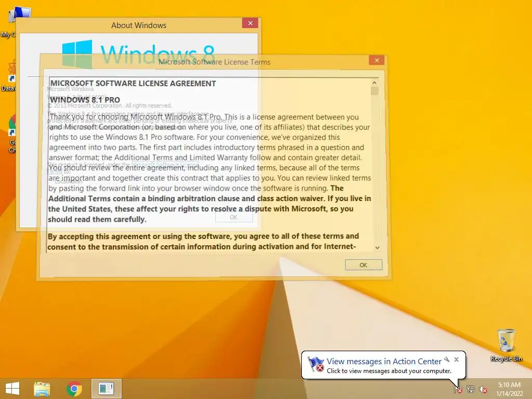Select the active taskbar app with the document icon

(x=106, y=389)
